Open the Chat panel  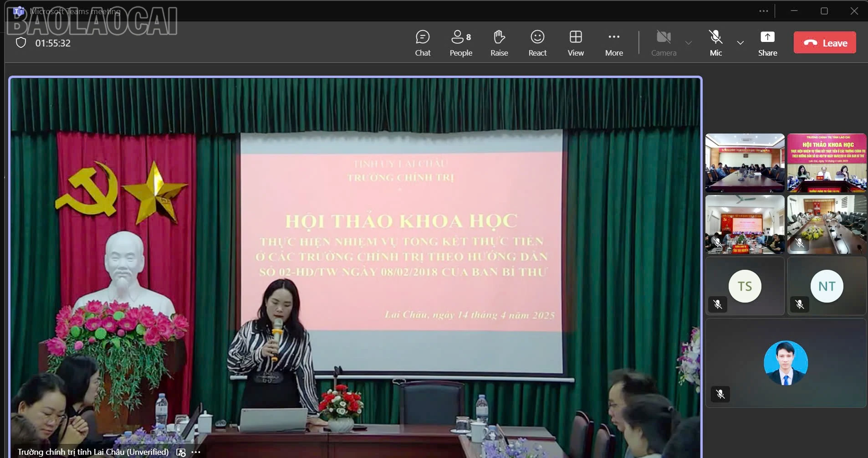point(423,42)
